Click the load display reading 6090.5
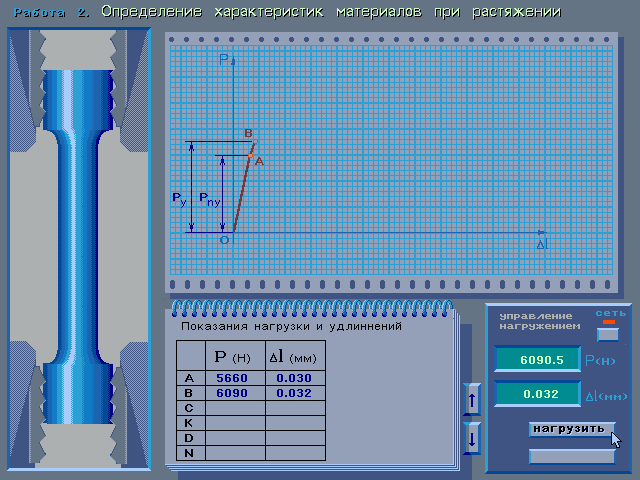This screenshot has width=640, height=480. (x=538, y=359)
